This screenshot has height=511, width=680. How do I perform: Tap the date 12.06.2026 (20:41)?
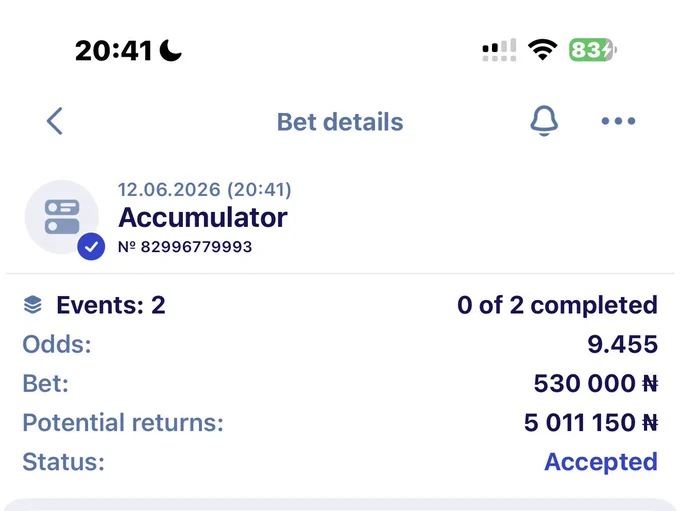205,190
